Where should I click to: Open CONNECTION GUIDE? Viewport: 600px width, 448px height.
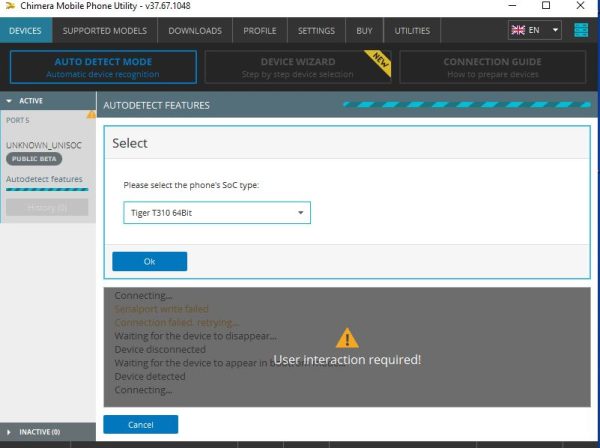pyautogui.click(x=492, y=67)
